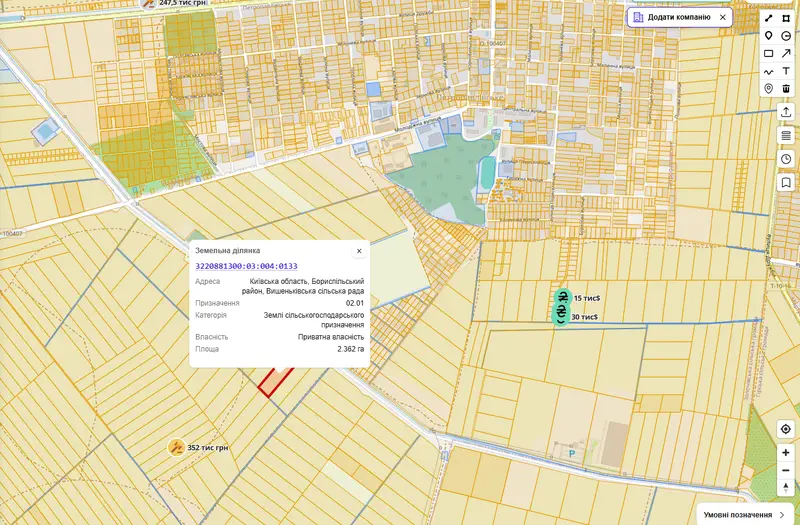Open the history clock panel
Image resolution: width=800 pixels, height=525 pixels.
[x=786, y=159]
